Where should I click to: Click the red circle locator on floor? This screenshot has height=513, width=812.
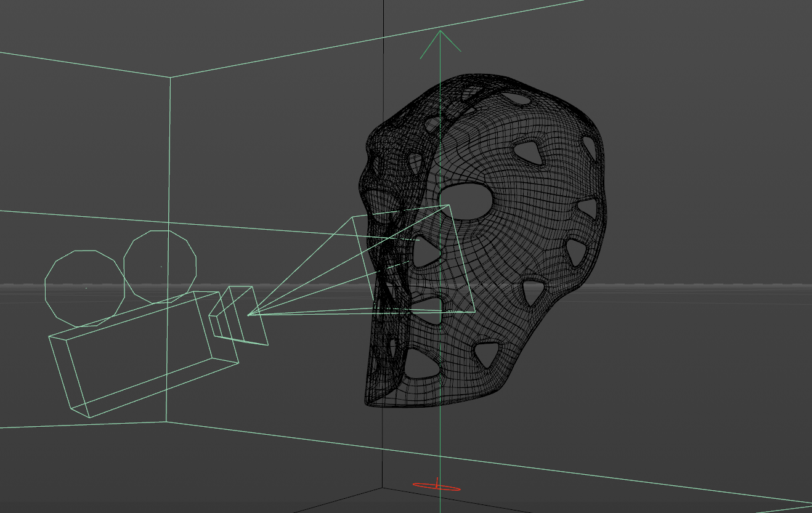pyautogui.click(x=436, y=487)
